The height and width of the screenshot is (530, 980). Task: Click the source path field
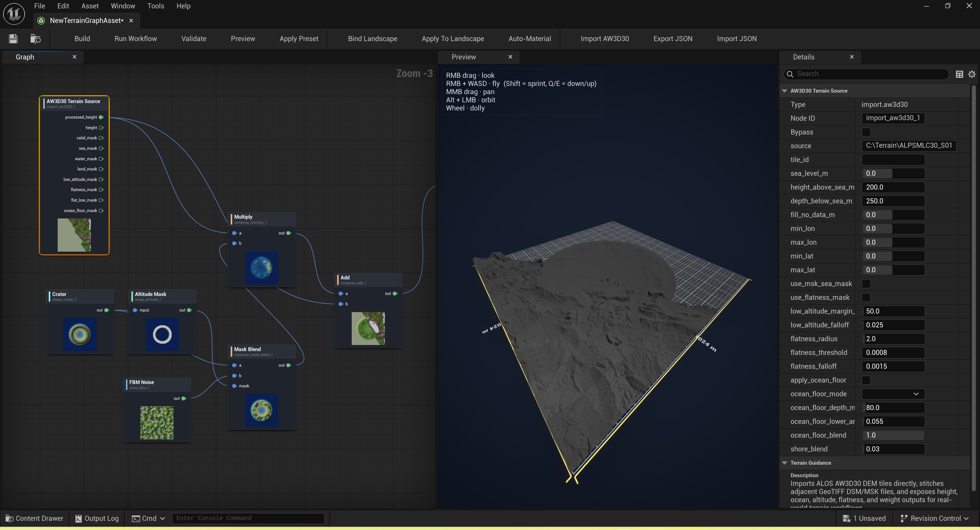[909, 145]
